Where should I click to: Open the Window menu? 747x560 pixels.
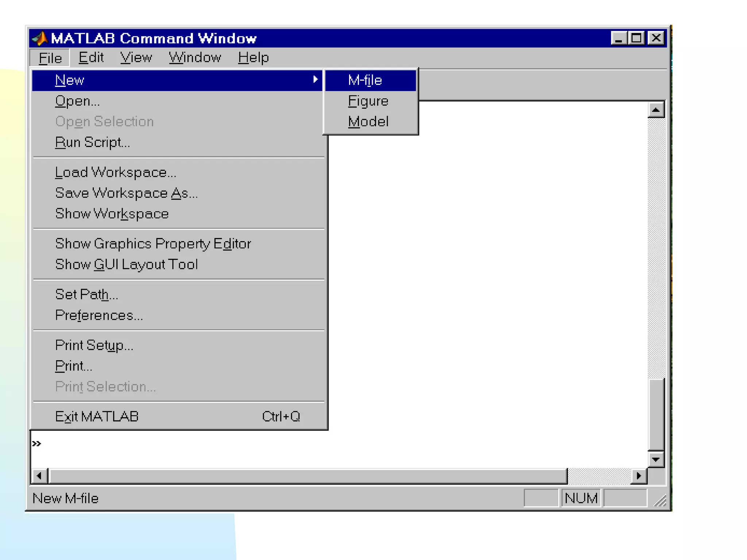[x=194, y=58]
